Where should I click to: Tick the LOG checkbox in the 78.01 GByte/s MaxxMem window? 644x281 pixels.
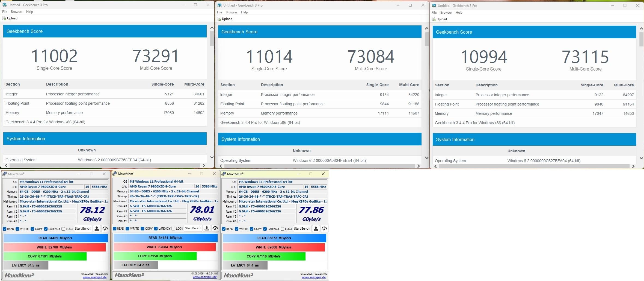[173, 229]
